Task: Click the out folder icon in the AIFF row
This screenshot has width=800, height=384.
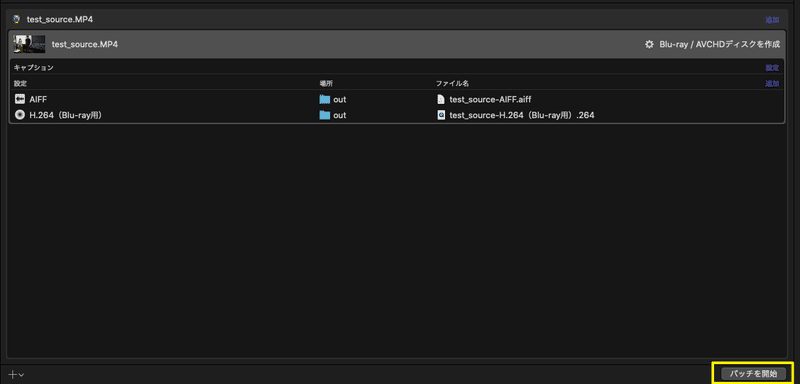Action: pos(325,99)
